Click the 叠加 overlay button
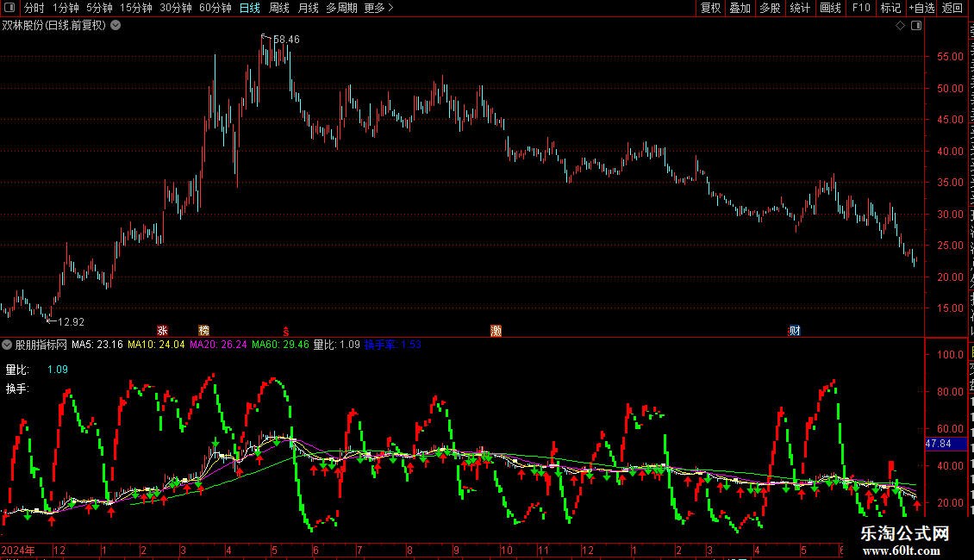The height and width of the screenshot is (560, 974). pyautogui.click(x=740, y=8)
